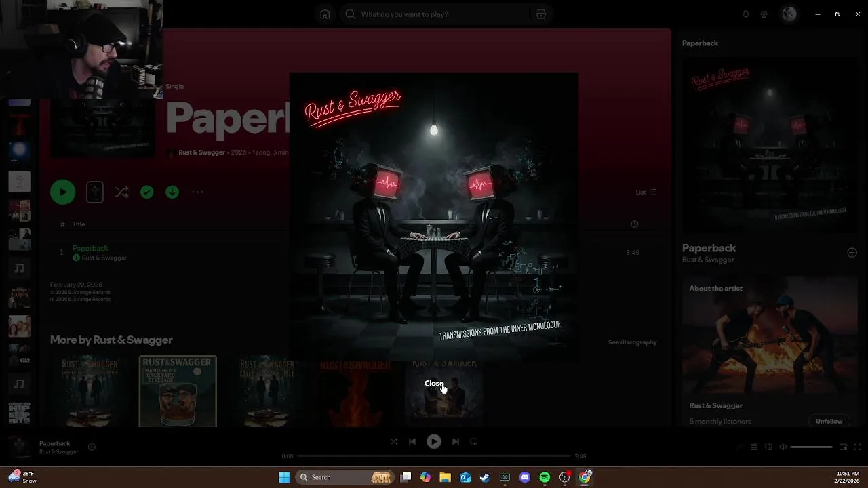
Task: Go to Spotify Home
Action: 325,14
